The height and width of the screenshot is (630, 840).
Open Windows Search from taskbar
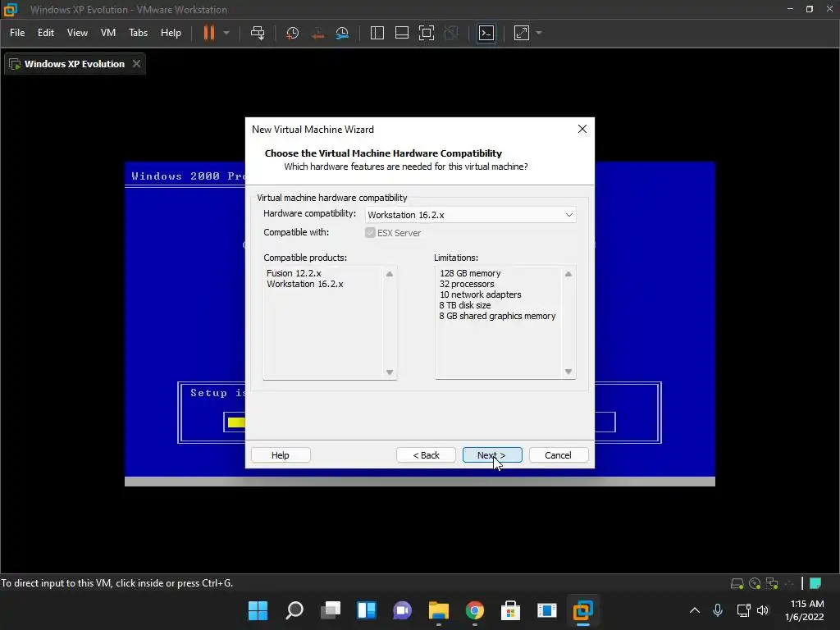294,610
